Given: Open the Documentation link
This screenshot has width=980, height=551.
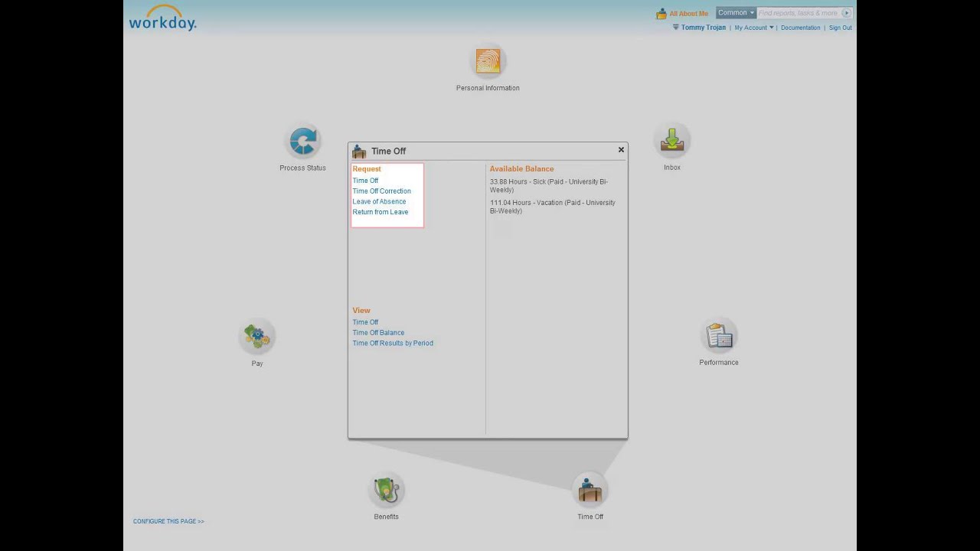Looking at the screenshot, I should [800, 28].
